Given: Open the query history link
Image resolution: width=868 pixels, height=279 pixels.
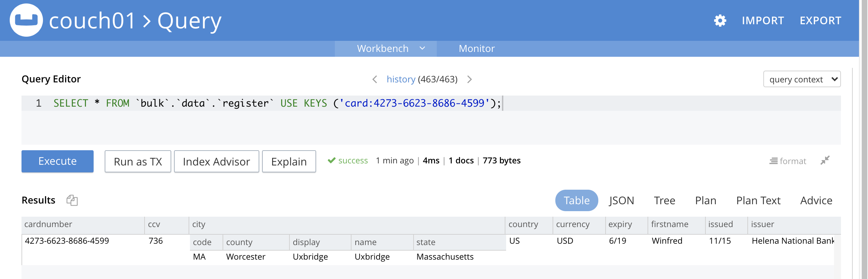Looking at the screenshot, I should (401, 80).
